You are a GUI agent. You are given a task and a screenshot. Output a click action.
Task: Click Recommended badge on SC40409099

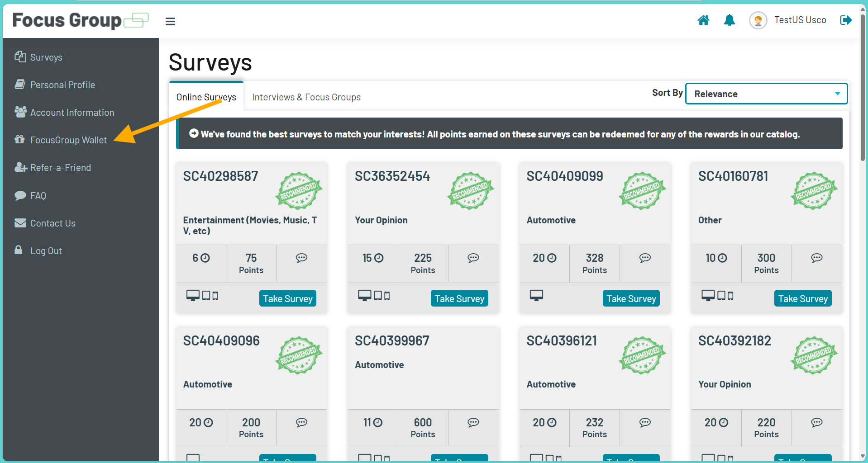point(642,191)
